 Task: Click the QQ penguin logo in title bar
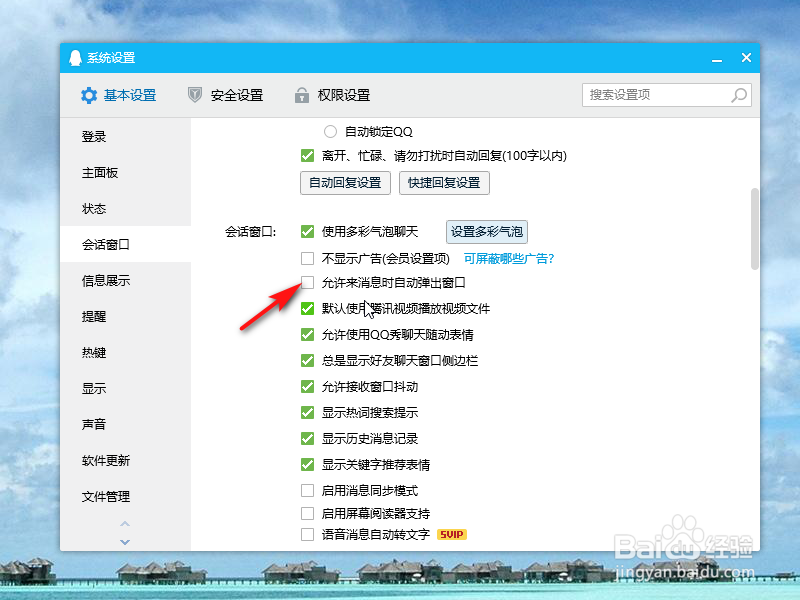click(76, 58)
